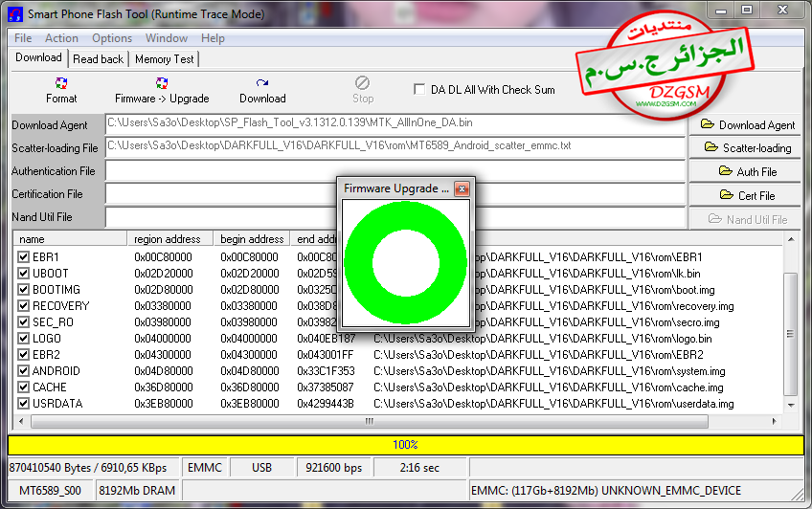Viewport: 812px width, 509px height.
Task: Enable DA DL All With Check Sum
Action: 419,90
